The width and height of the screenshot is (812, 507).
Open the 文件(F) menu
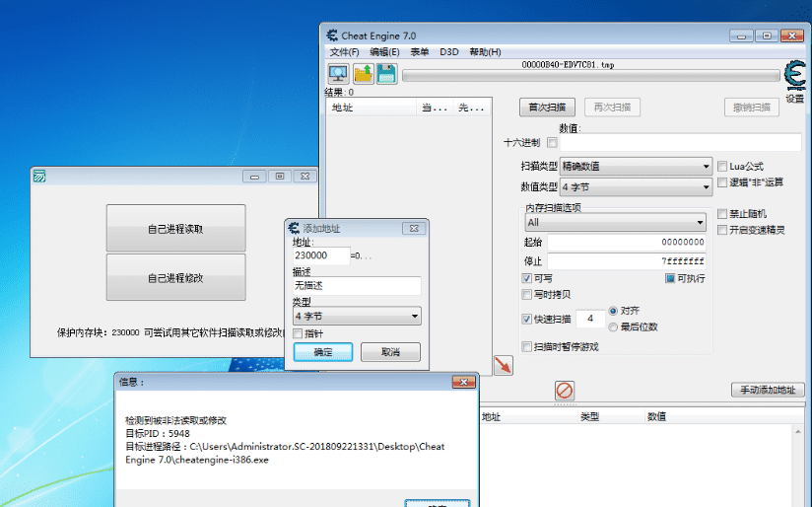pos(344,52)
